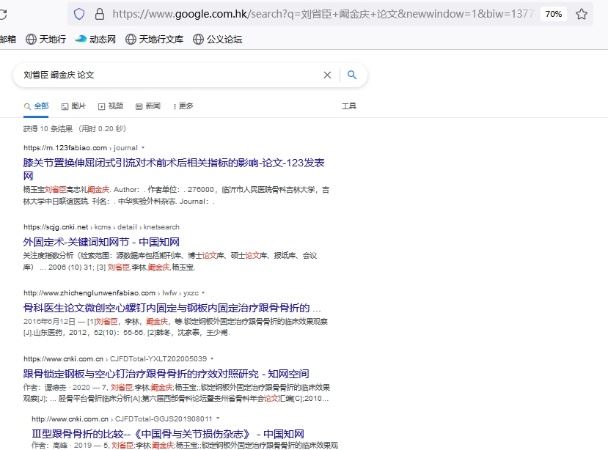The image size is (608, 450).
Task: Switch to the 图片 images tab
Action: (x=72, y=105)
